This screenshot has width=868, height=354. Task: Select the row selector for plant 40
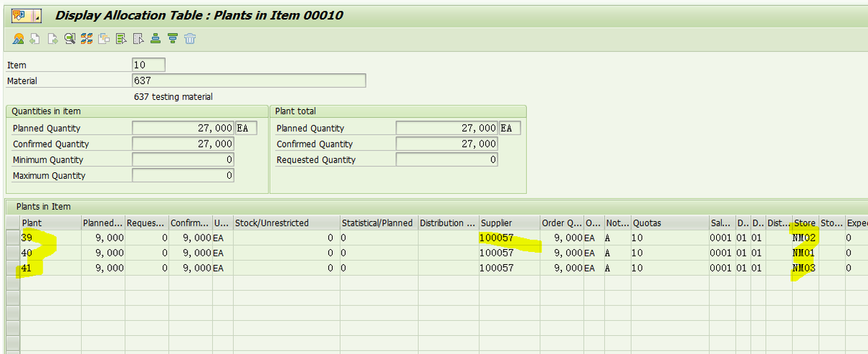[x=12, y=253]
